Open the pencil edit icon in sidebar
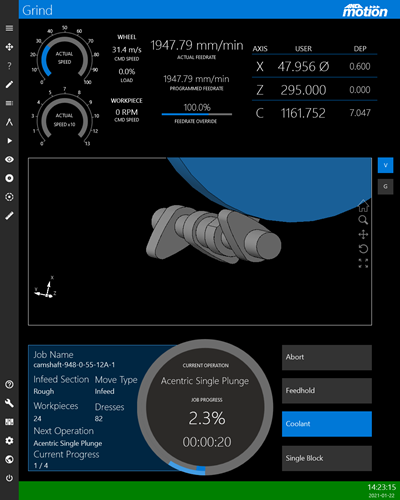The width and height of the screenshot is (400, 500). coord(9,85)
